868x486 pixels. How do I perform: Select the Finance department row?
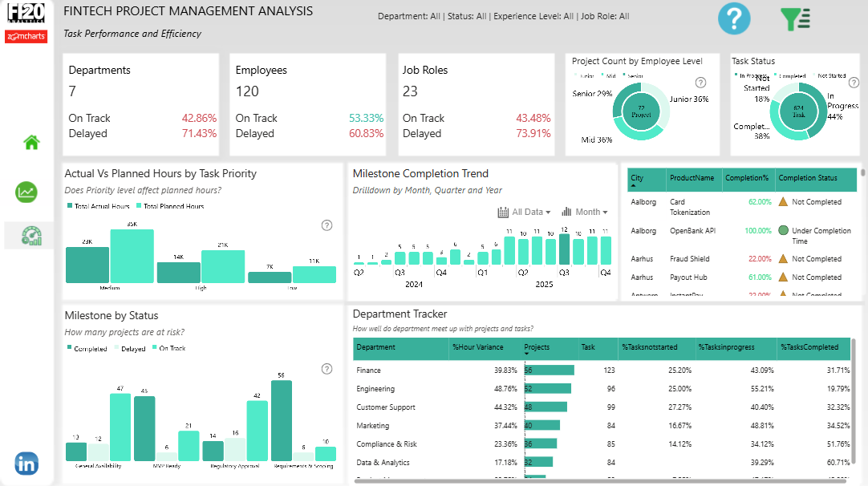pyautogui.click(x=602, y=371)
